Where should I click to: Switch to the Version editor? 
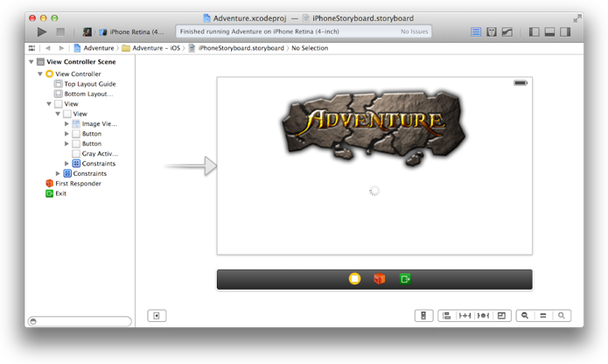[x=507, y=31]
